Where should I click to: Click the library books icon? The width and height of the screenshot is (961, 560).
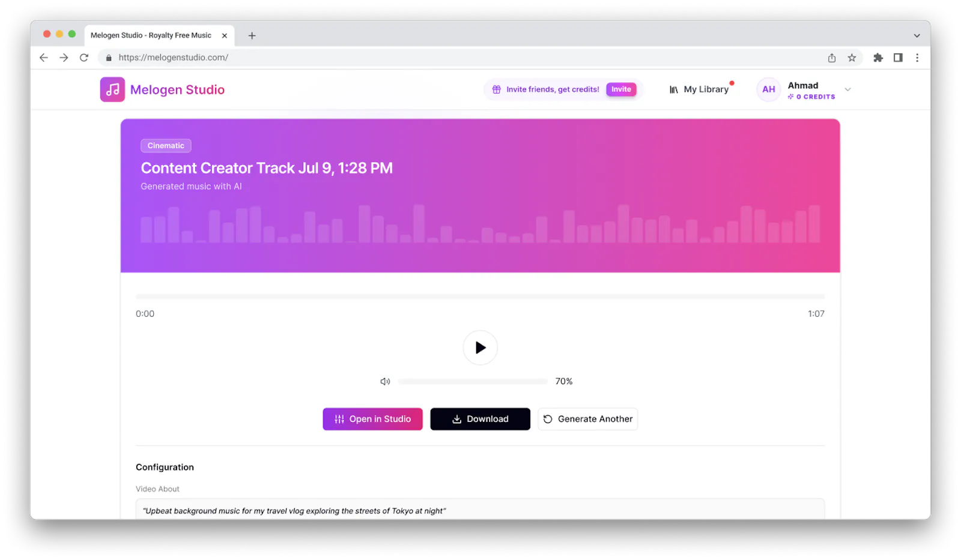coord(674,89)
